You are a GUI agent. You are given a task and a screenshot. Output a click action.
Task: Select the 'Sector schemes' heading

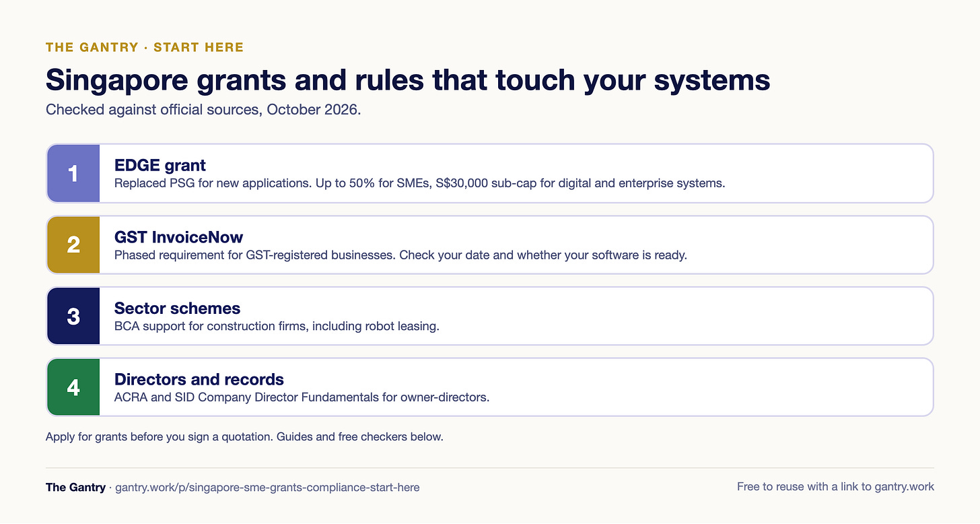point(177,308)
